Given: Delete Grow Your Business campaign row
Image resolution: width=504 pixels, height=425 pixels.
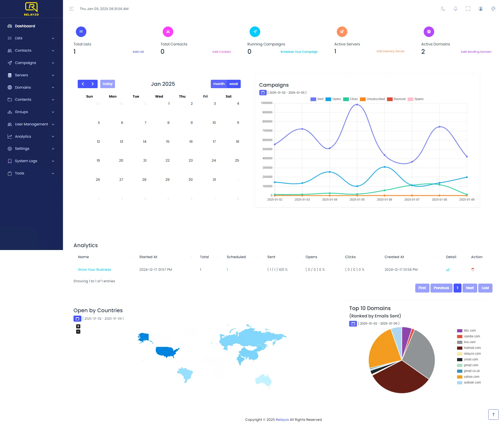Looking at the screenshot, I should (473, 270).
